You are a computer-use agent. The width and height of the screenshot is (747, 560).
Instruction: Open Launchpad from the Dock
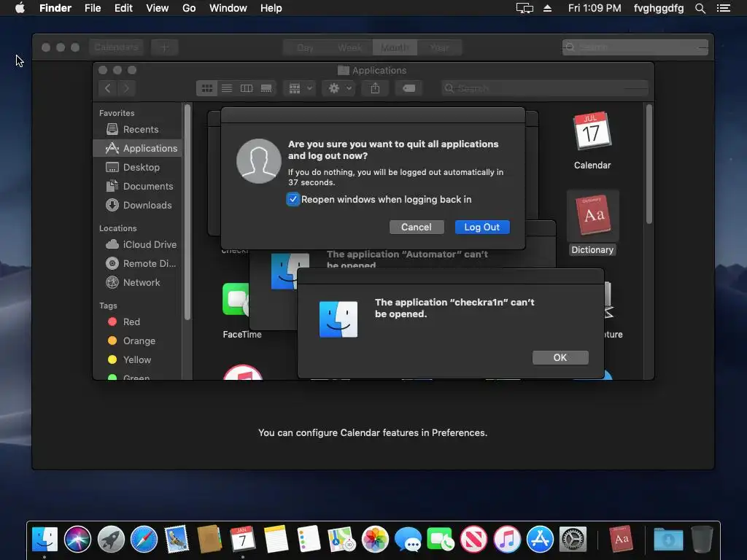click(x=111, y=540)
